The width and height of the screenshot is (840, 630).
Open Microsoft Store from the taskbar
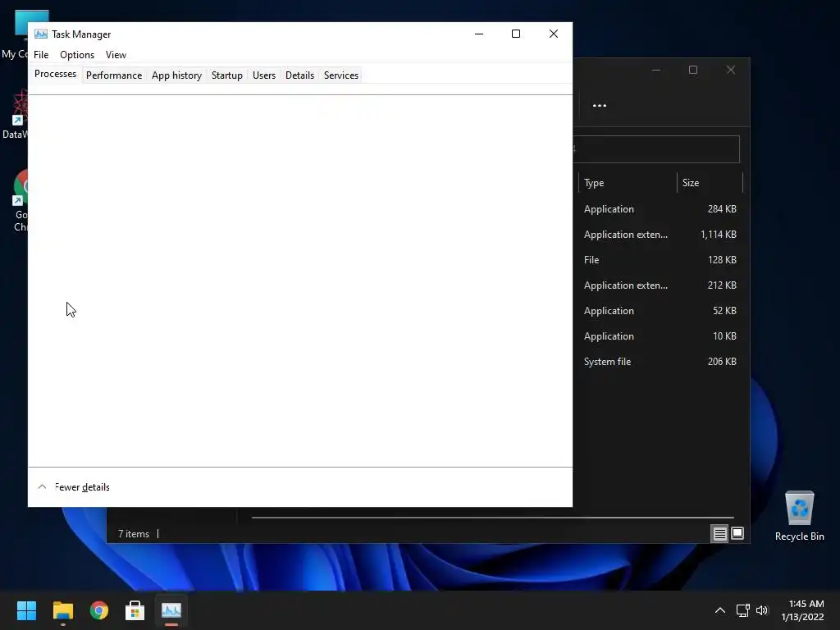point(135,610)
